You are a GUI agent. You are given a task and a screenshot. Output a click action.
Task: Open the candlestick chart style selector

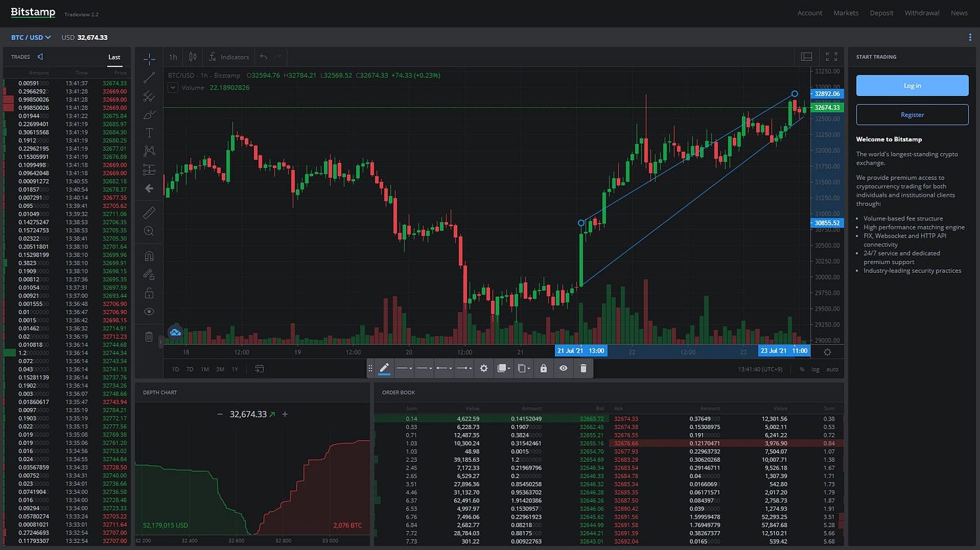[193, 57]
